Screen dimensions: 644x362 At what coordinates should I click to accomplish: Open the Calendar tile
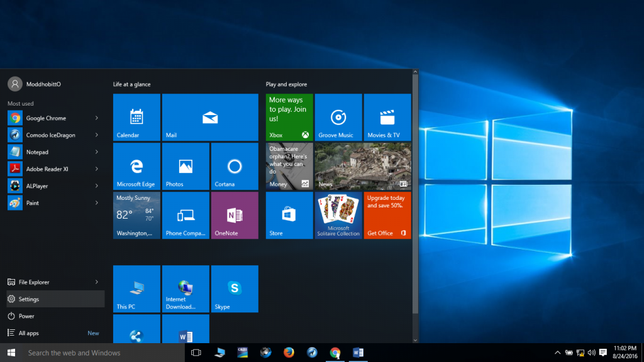point(136,118)
